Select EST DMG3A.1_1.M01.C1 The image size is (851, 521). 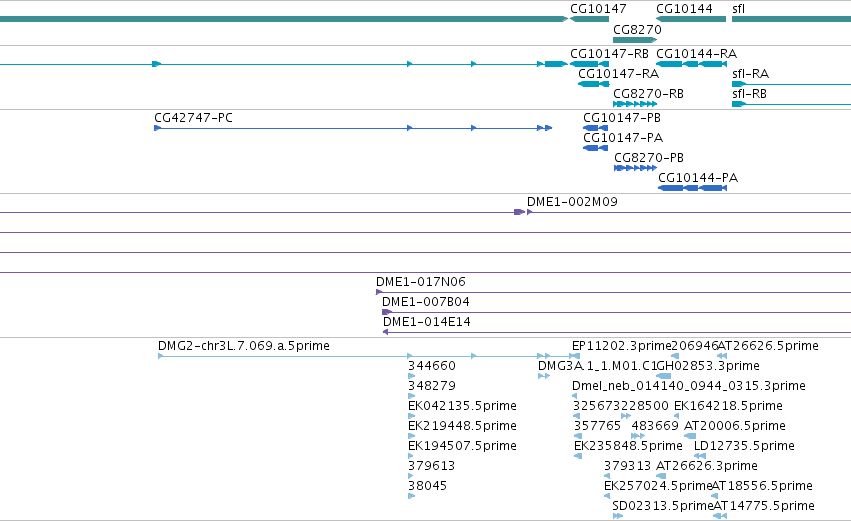coord(598,366)
